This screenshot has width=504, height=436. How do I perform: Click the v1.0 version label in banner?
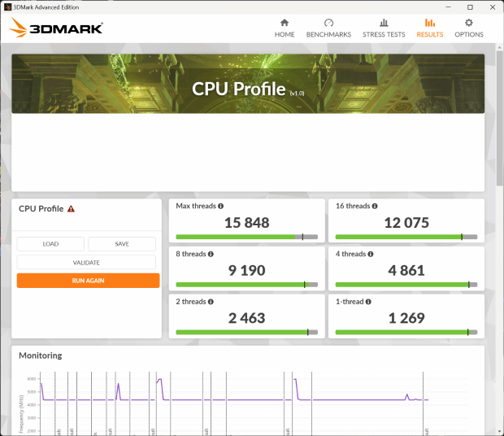(x=297, y=94)
